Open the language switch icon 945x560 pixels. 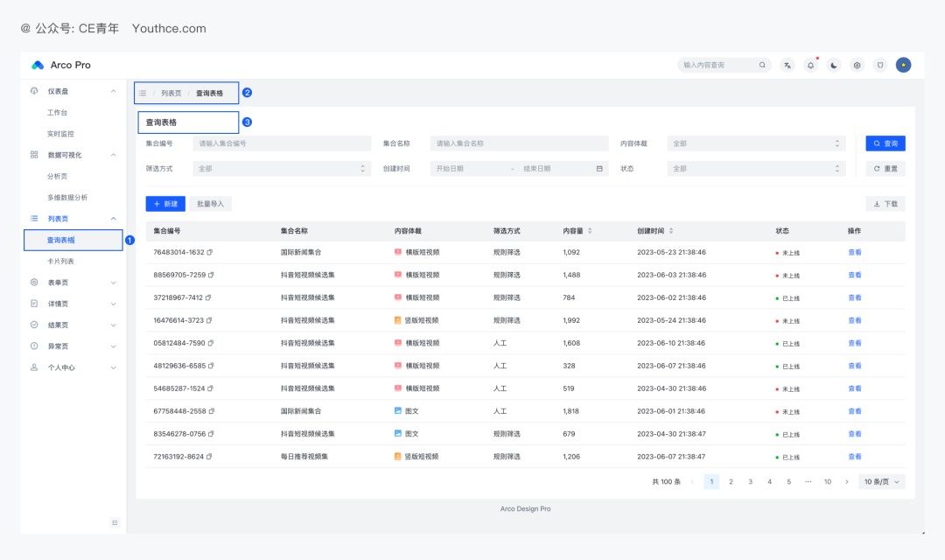tap(787, 65)
